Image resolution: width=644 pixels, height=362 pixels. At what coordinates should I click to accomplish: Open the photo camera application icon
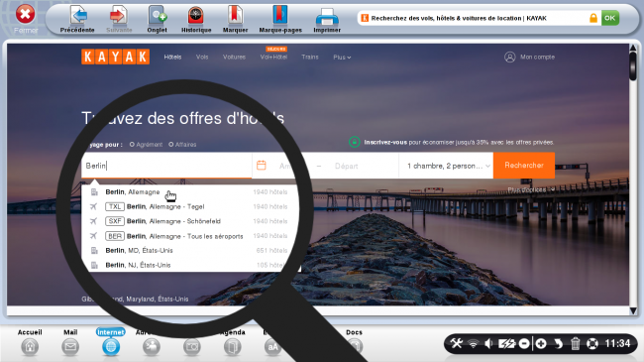tap(192, 347)
